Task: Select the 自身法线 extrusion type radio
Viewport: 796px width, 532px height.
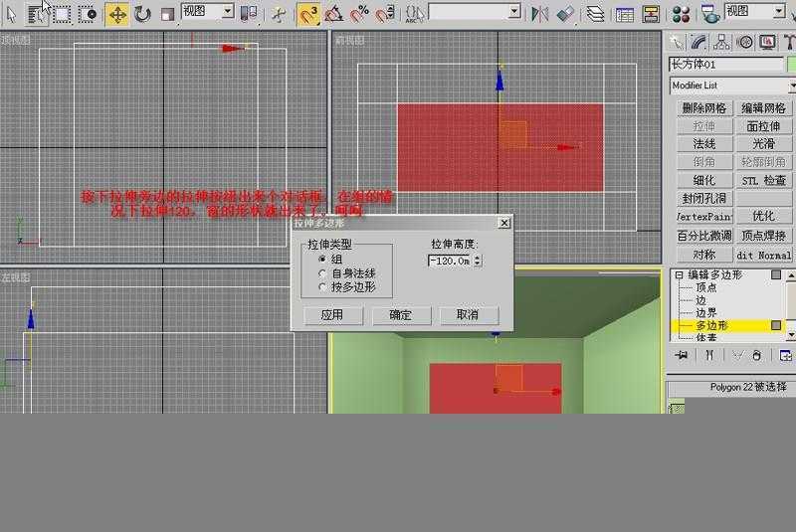Action: click(x=321, y=273)
